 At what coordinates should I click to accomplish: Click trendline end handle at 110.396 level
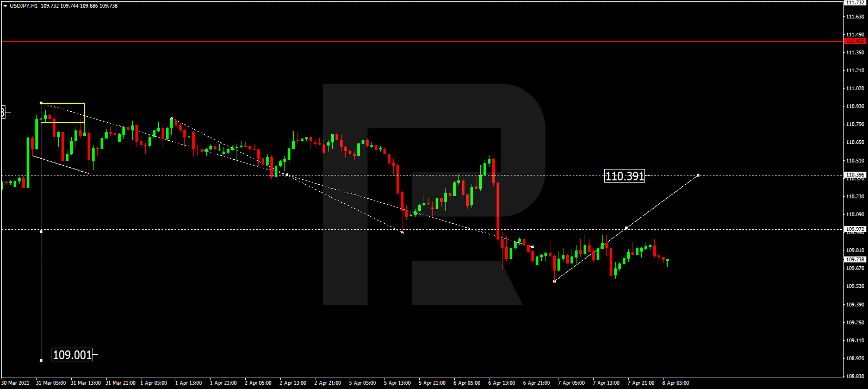(698, 175)
